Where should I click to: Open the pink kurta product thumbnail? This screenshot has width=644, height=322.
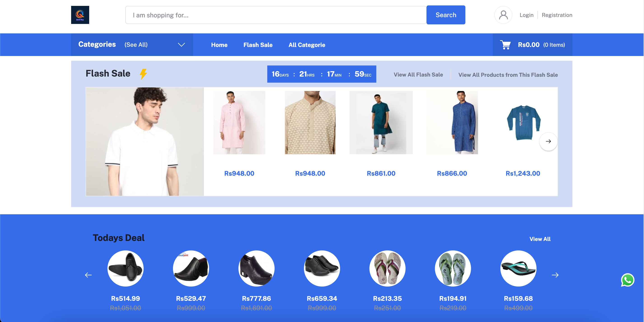(239, 122)
